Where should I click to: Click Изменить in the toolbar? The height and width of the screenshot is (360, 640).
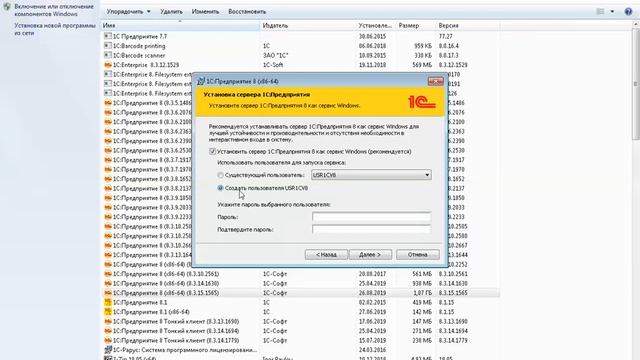(x=205, y=11)
